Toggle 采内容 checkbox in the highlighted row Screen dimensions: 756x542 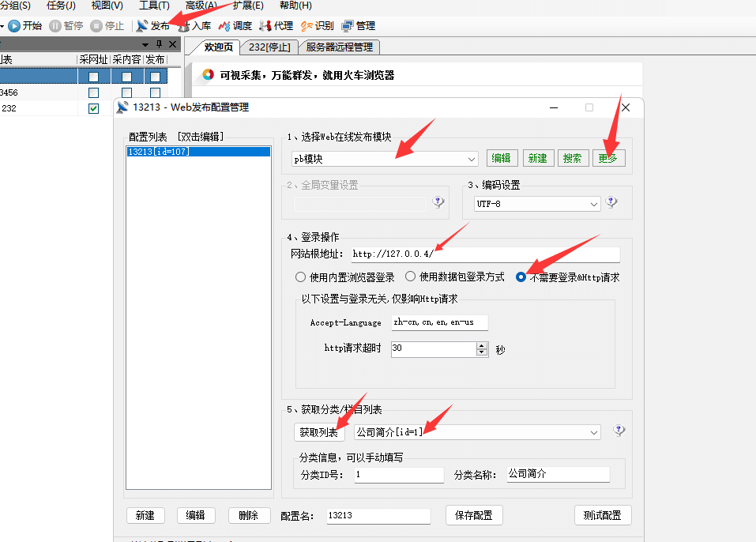[126, 77]
